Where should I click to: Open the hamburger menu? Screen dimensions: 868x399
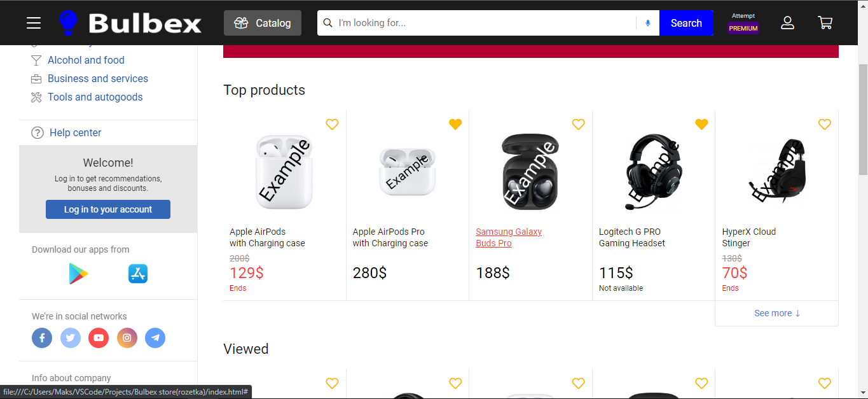coord(34,23)
